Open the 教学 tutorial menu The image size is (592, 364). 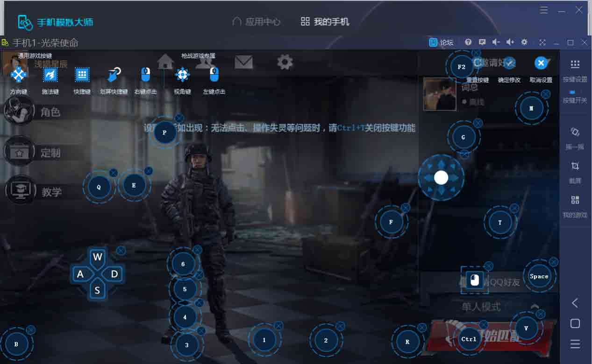pos(33,191)
